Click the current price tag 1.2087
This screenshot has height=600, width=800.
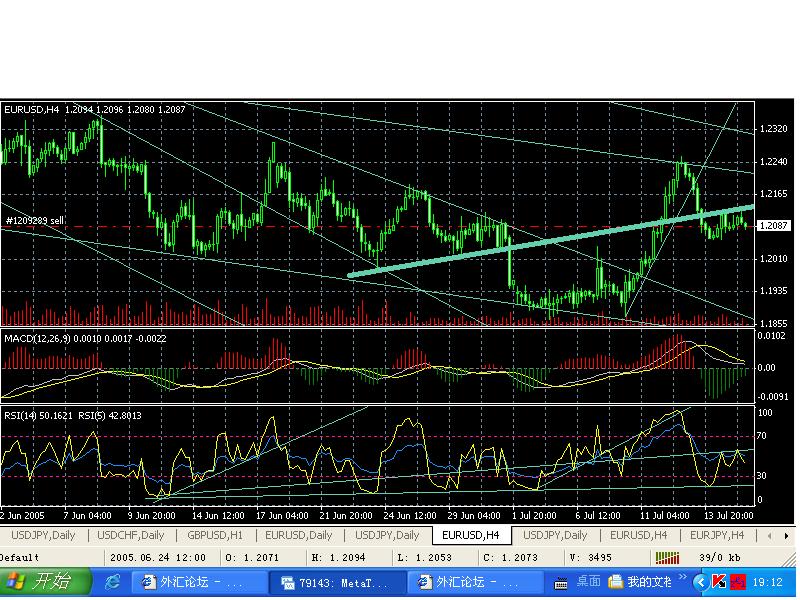773,226
